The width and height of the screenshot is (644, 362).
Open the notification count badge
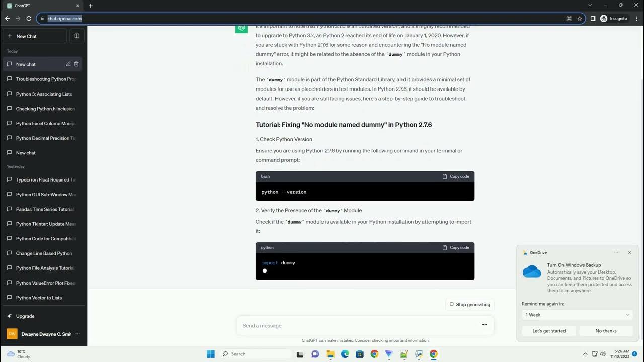pyautogui.click(x=635, y=354)
